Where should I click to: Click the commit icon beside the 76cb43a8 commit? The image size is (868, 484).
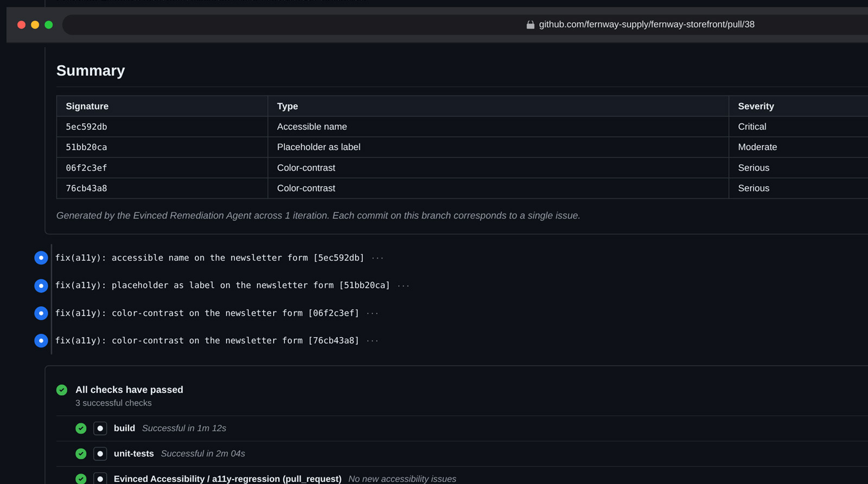[x=41, y=341]
